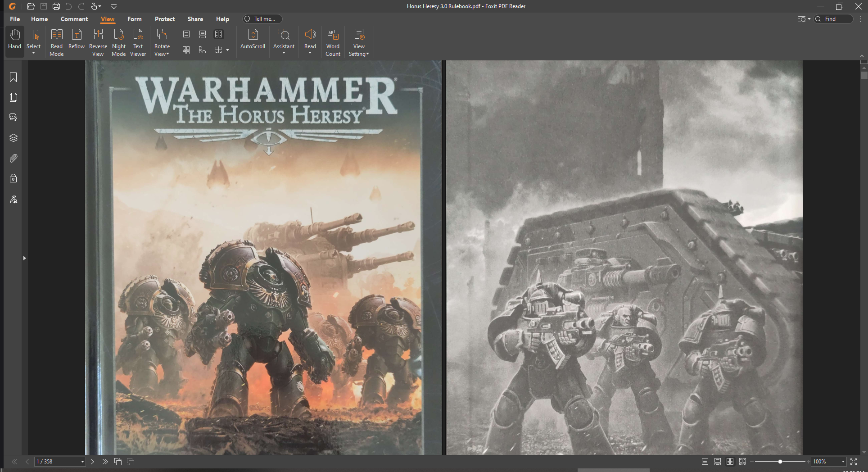Screen dimensions: 868x472
Task: Enter Read Mode
Action: coord(57,43)
